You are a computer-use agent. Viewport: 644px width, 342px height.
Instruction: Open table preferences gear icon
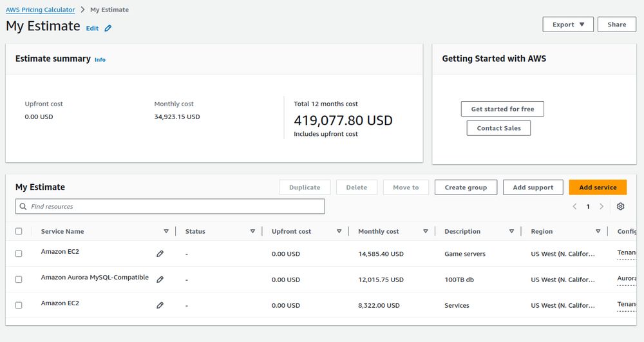point(621,207)
